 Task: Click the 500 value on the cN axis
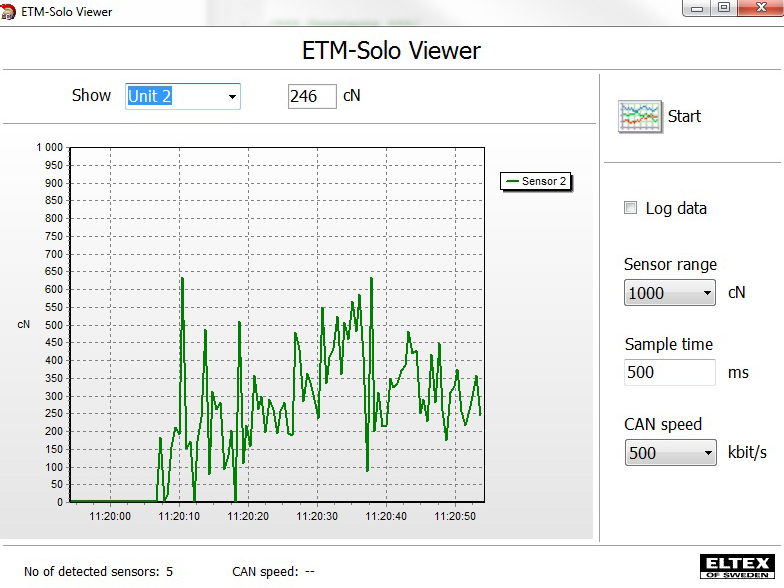(x=54, y=325)
